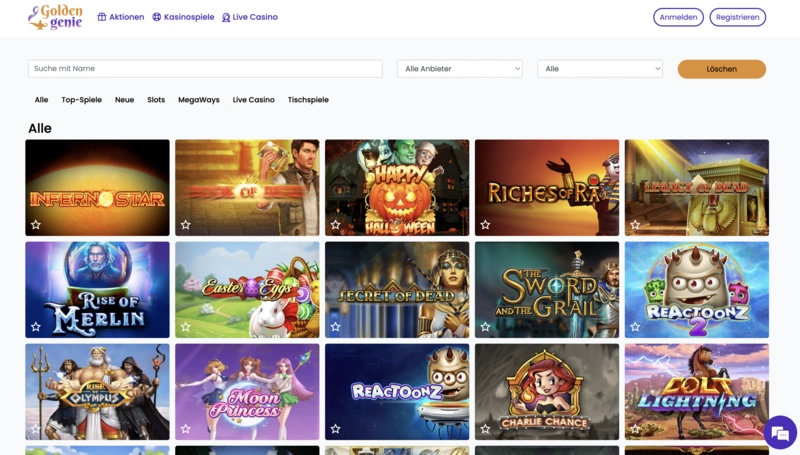This screenshot has width=800, height=455.
Task: Open the Moon Princess thumbnail
Action: point(247,392)
